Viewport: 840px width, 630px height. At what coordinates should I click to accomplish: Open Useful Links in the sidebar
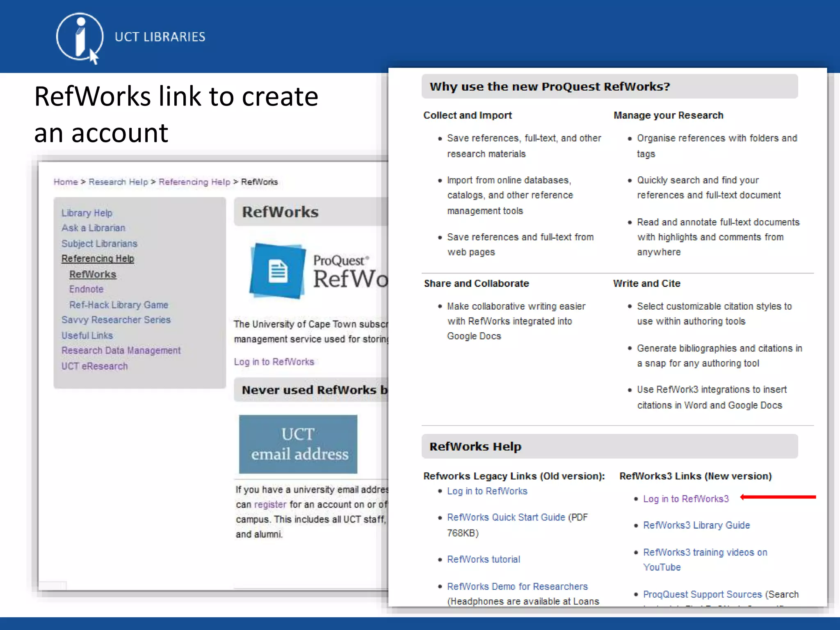(x=87, y=336)
